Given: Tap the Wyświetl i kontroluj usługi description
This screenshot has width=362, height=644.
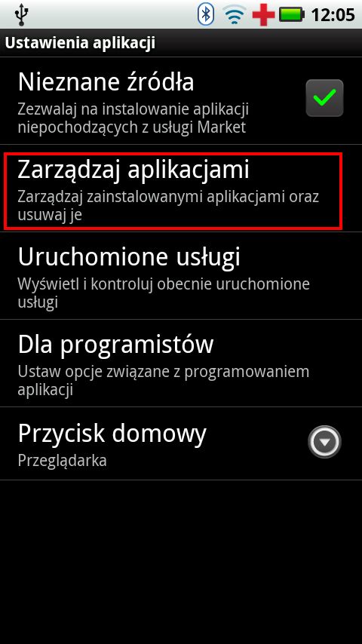Looking at the screenshot, I should [164, 293].
